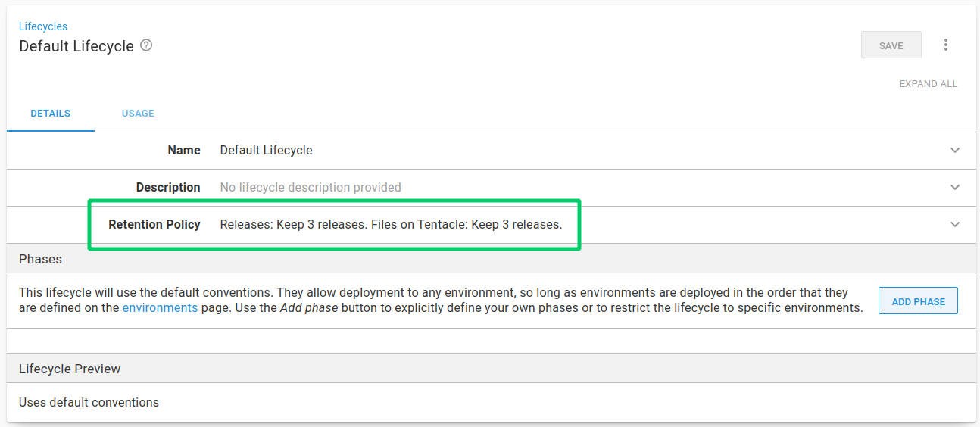The image size is (980, 427).
Task: Click the help icon beside Default Lifecycle title
Action: coord(147,45)
